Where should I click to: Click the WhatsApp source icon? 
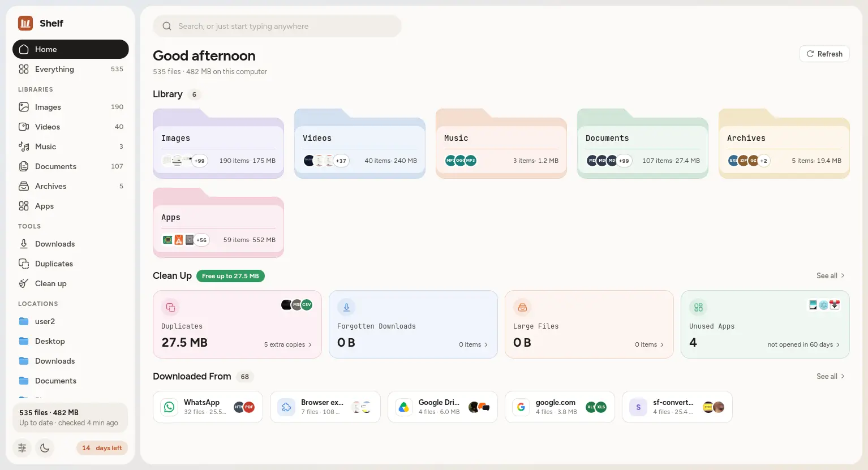coord(169,407)
